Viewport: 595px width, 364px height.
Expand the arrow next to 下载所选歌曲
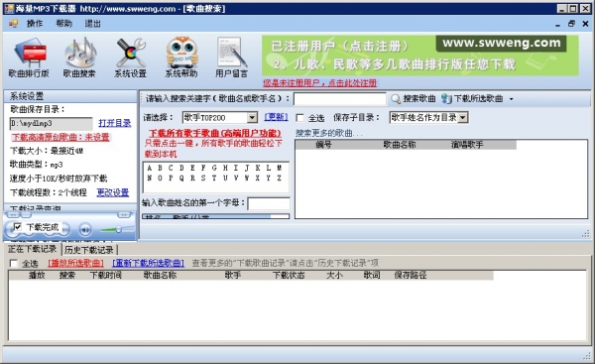point(511,99)
